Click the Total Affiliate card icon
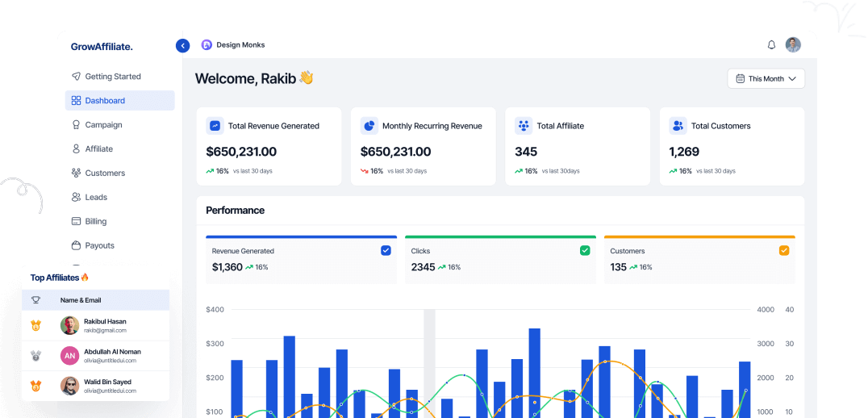Screen dimensions: 868x418 (524, 126)
